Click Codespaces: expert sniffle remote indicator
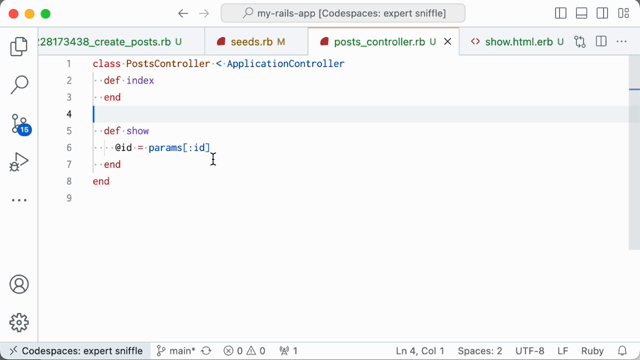This screenshot has height=360, width=640. coord(76,351)
